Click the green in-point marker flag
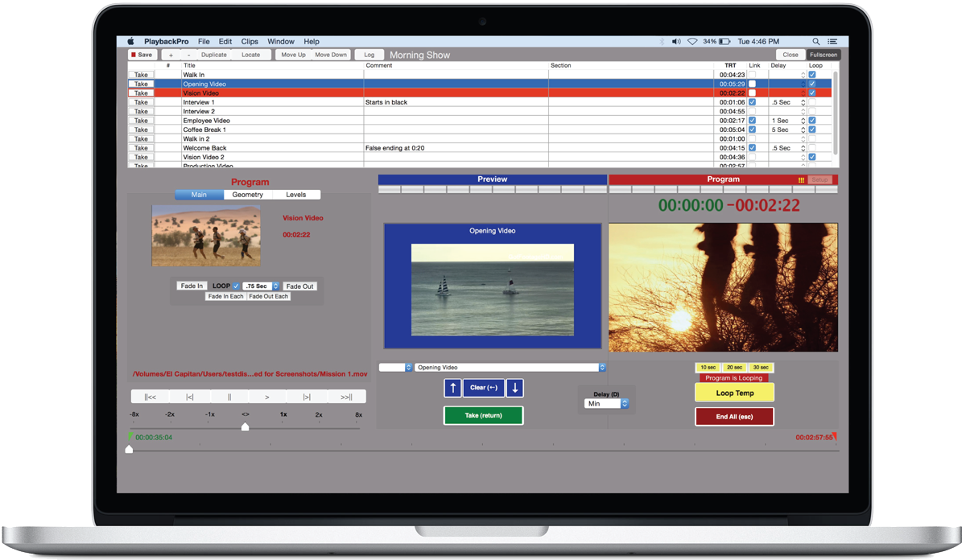 point(130,436)
